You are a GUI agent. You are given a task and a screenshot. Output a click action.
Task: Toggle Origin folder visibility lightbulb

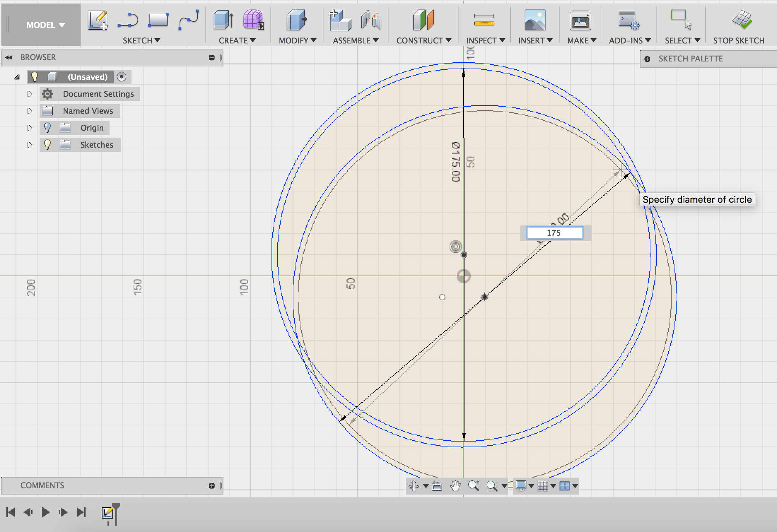pyautogui.click(x=47, y=128)
